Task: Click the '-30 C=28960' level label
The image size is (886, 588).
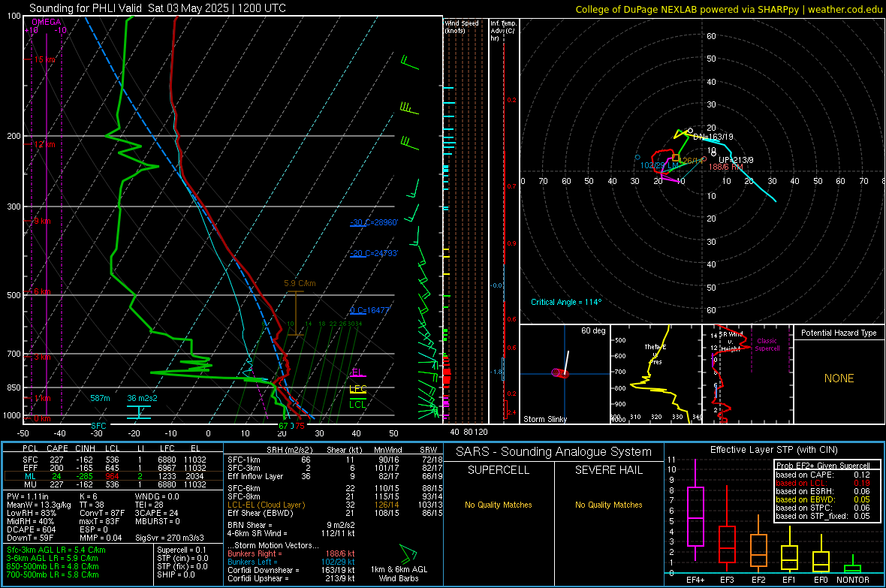Action: pyautogui.click(x=374, y=222)
